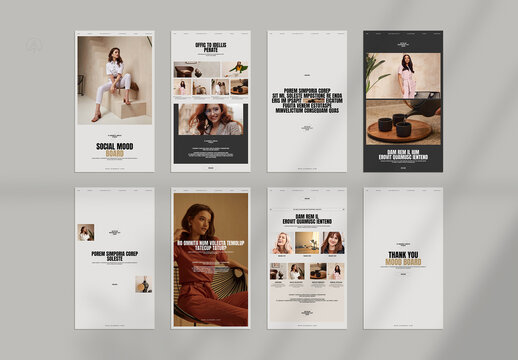
Task: Click the 'SOCIAL MOOD' heading
Action: coord(115,146)
